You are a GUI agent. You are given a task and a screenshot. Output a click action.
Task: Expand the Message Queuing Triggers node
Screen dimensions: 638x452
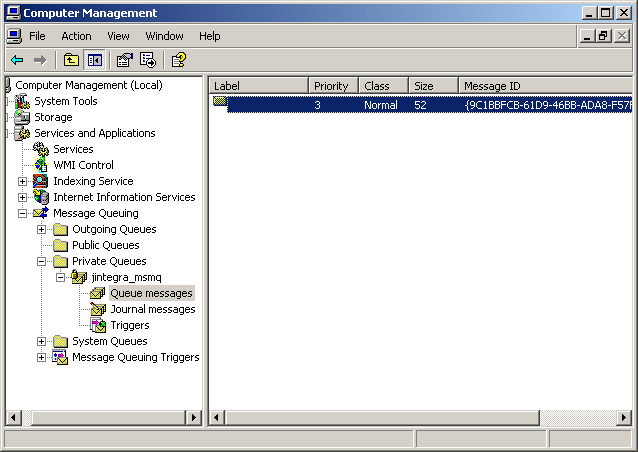(42, 358)
